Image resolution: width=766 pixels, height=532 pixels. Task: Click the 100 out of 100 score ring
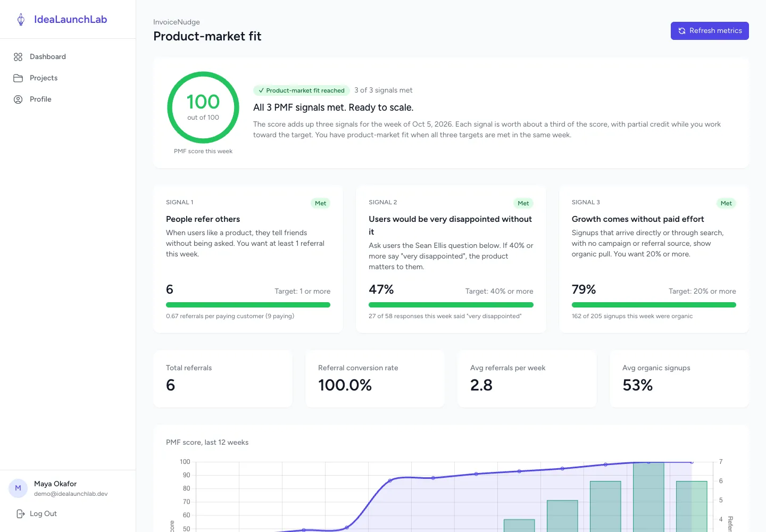point(203,107)
